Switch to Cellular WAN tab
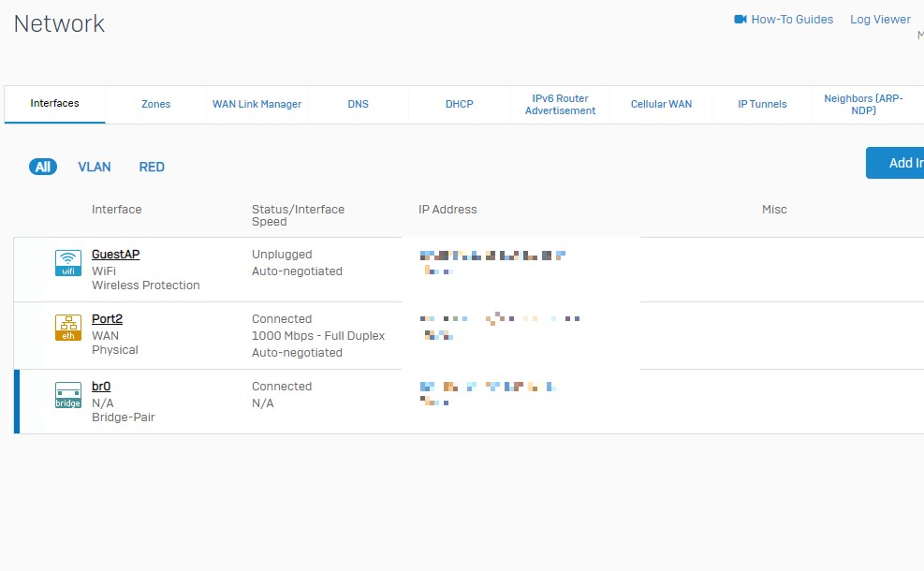The width and height of the screenshot is (924, 571). click(661, 104)
